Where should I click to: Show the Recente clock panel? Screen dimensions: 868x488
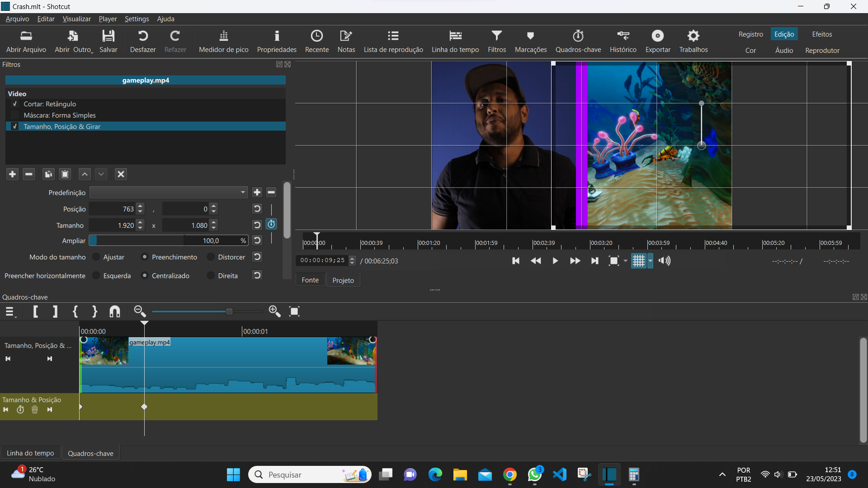[317, 41]
